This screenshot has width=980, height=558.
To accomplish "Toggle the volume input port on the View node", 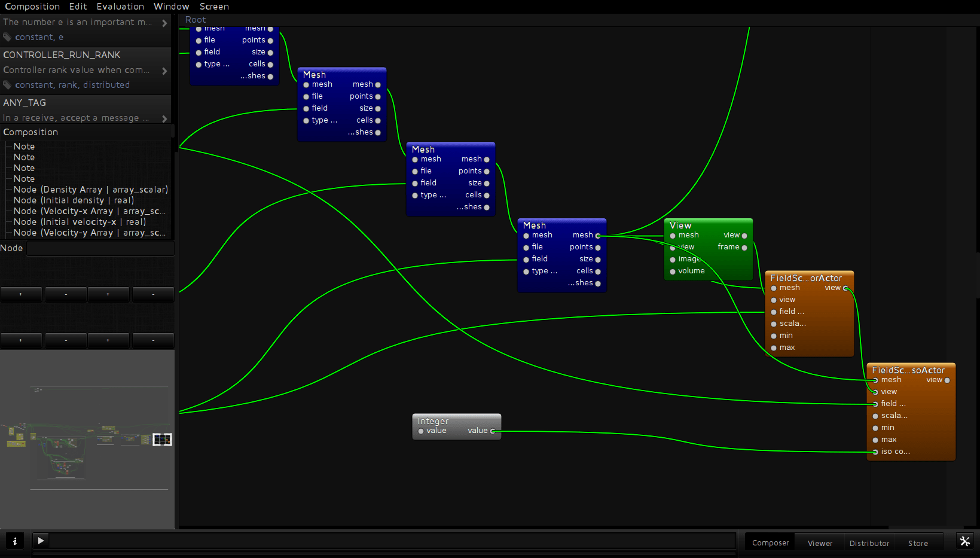I will coord(672,271).
